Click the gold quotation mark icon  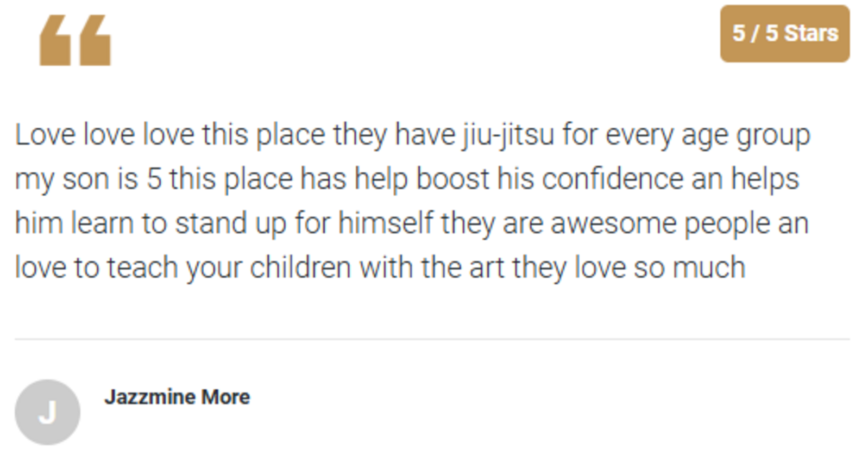(x=75, y=41)
